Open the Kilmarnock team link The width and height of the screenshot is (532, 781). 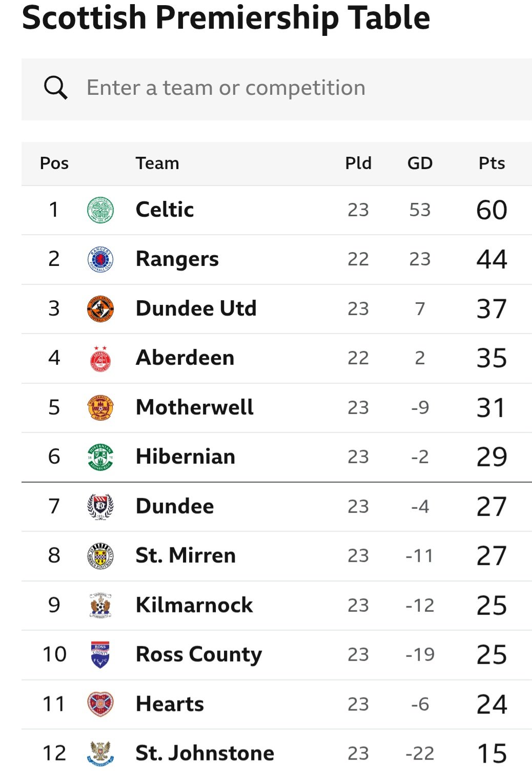pos(194,605)
